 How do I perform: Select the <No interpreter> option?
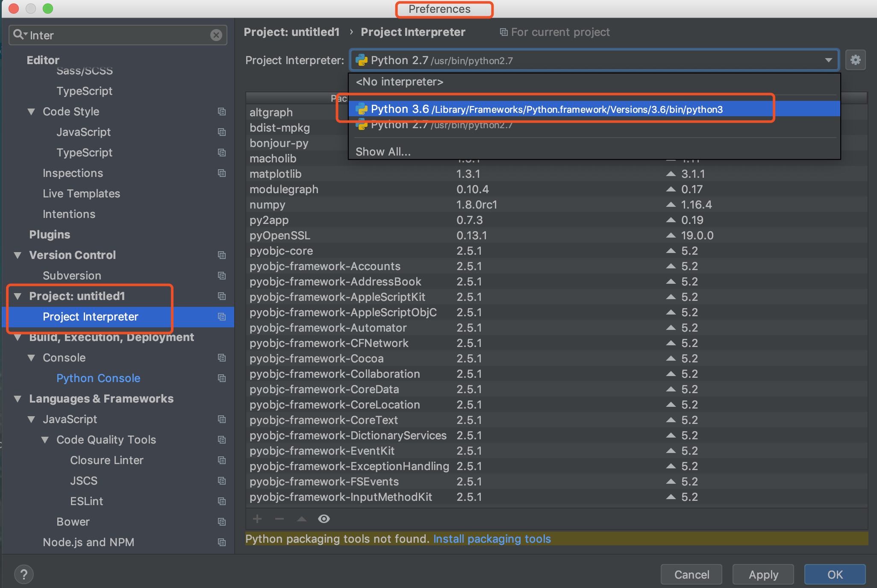pyautogui.click(x=399, y=82)
